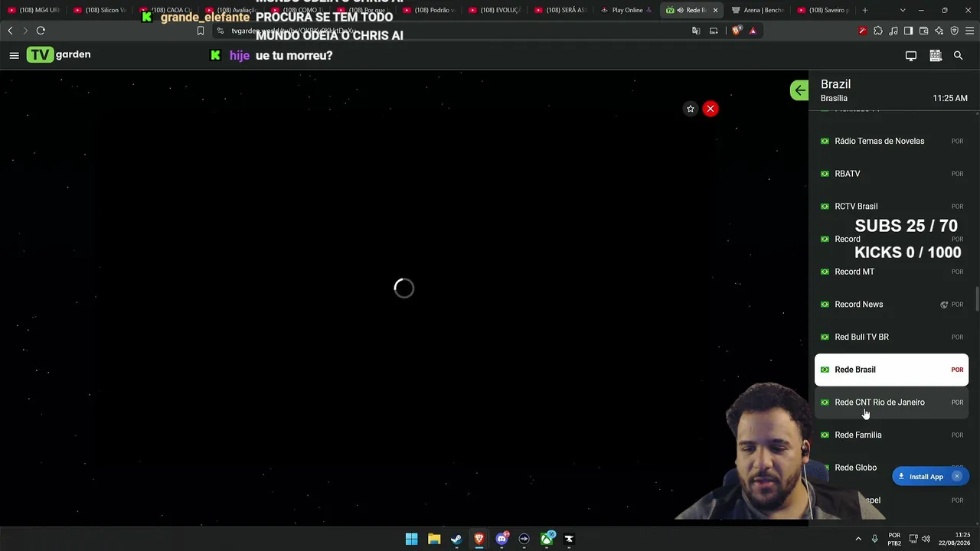Select the highlighted Rede Brasil channel

coord(891,370)
